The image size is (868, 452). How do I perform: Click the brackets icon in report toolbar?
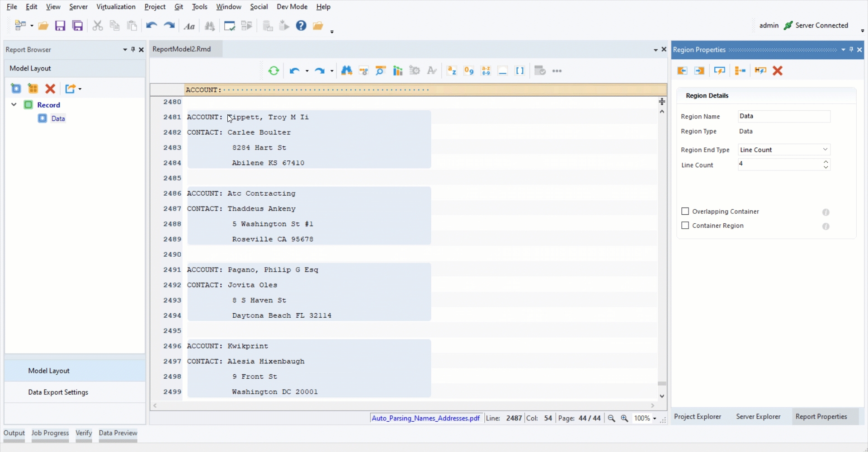click(520, 71)
